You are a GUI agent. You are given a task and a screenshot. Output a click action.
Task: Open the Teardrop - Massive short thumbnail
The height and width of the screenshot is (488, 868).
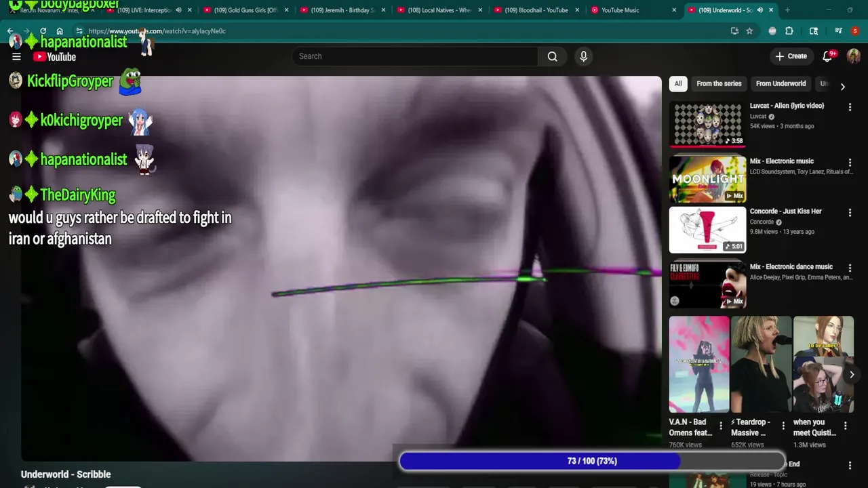(761, 365)
